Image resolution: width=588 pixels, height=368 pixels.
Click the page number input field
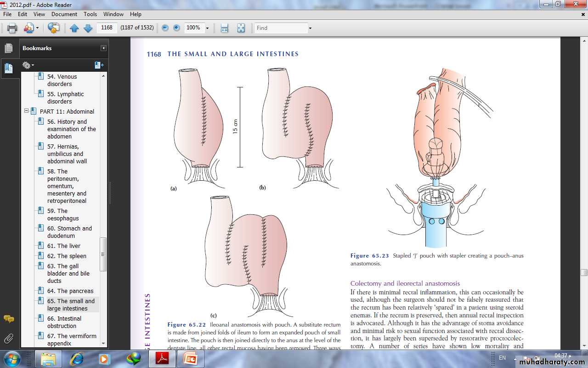tap(107, 28)
